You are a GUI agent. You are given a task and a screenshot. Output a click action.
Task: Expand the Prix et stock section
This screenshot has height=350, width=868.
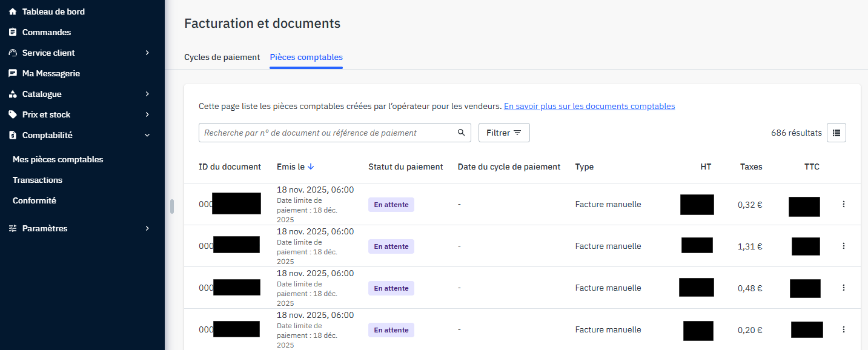pos(147,114)
